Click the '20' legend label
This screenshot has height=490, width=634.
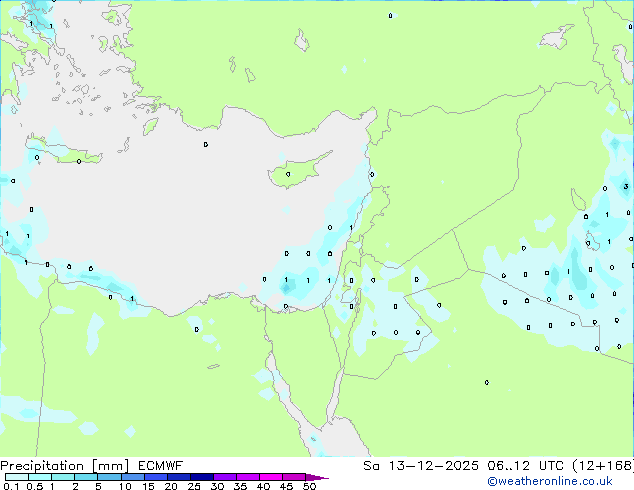tap(171, 486)
